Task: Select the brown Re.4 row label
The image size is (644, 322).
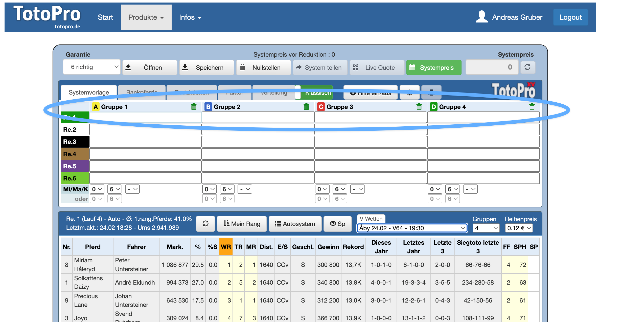Action: (75, 154)
